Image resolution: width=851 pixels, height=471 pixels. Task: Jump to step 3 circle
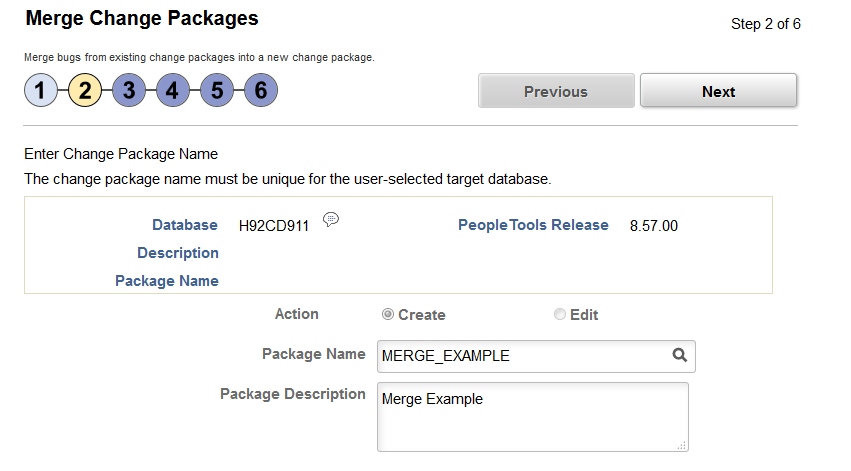pyautogui.click(x=129, y=91)
